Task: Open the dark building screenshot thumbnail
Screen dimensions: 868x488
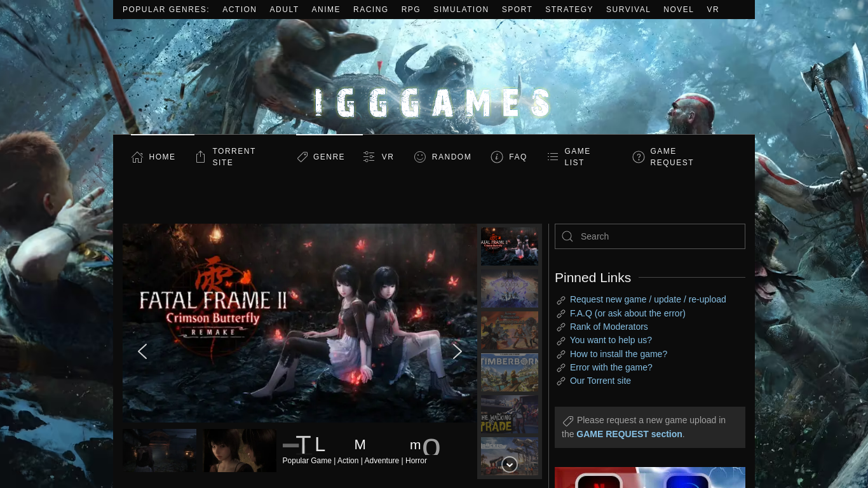Action: tap(159, 451)
